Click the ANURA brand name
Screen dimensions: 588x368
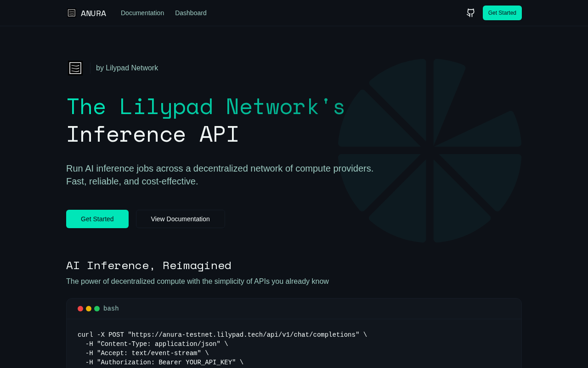click(93, 13)
